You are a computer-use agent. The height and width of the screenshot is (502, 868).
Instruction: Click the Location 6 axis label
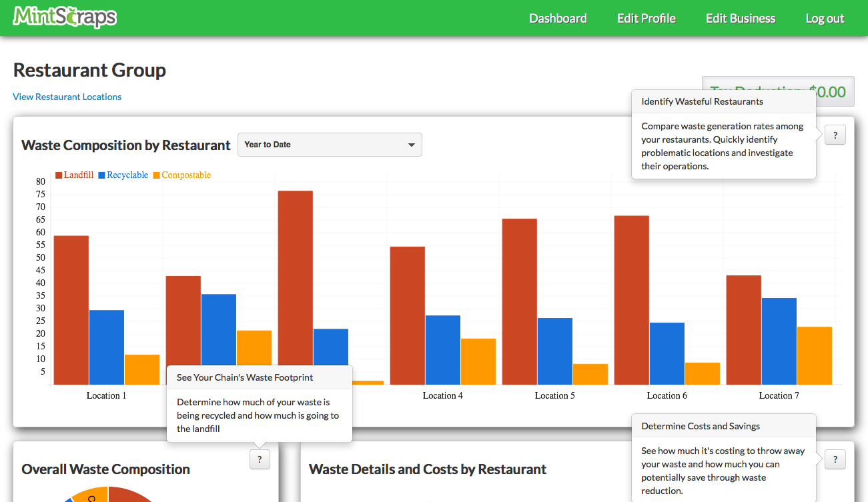pyautogui.click(x=667, y=396)
